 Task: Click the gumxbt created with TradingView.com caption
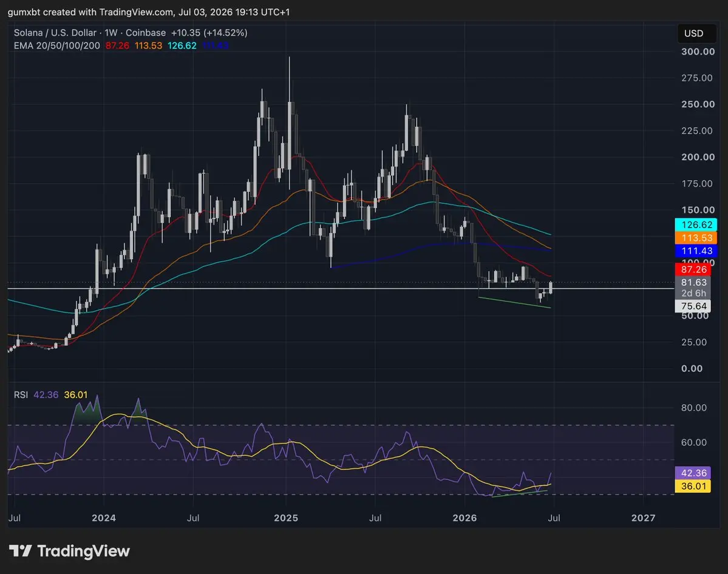tap(149, 12)
